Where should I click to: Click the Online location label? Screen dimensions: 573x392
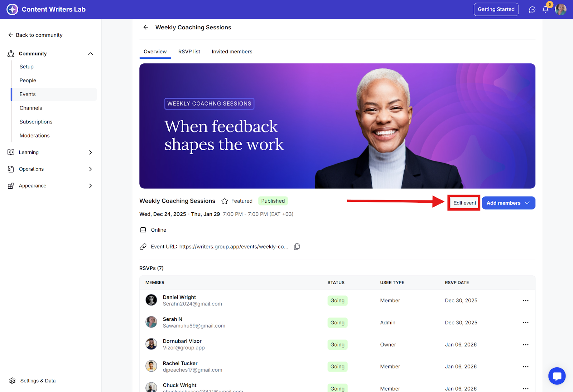(159, 230)
